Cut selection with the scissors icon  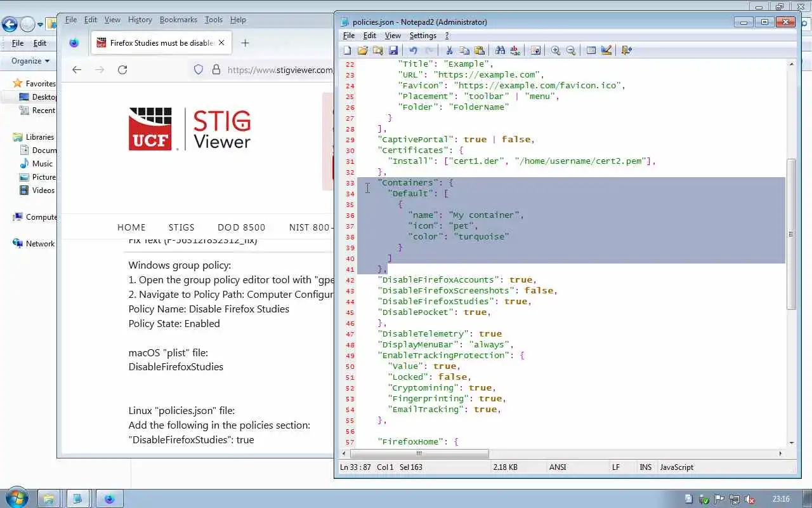point(449,50)
